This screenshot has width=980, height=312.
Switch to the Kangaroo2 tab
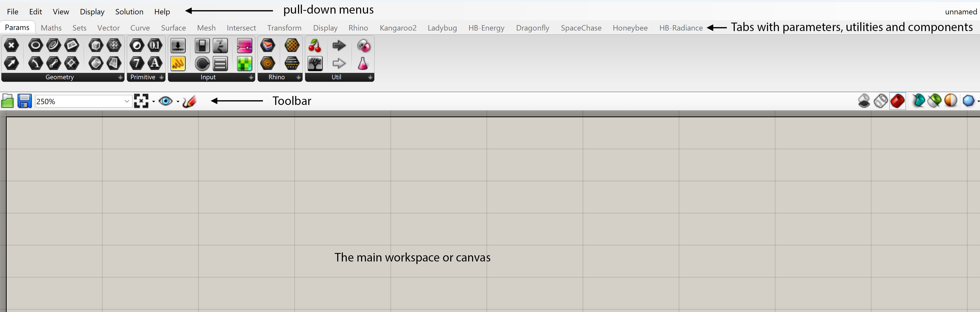tap(398, 28)
